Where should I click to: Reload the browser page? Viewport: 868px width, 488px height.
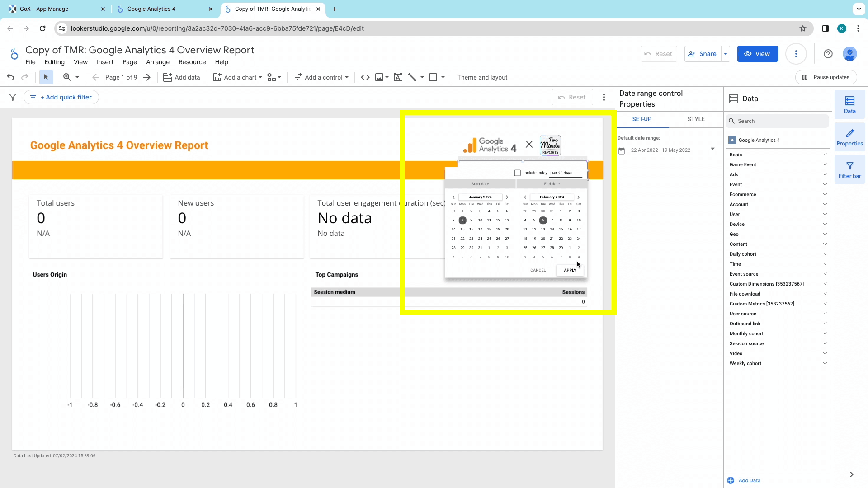[x=42, y=28]
